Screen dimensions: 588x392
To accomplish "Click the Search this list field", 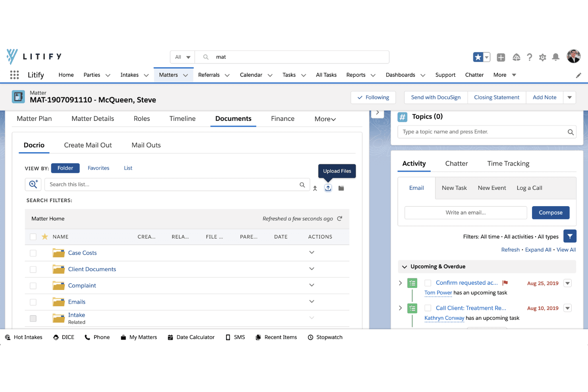I will pos(177,184).
